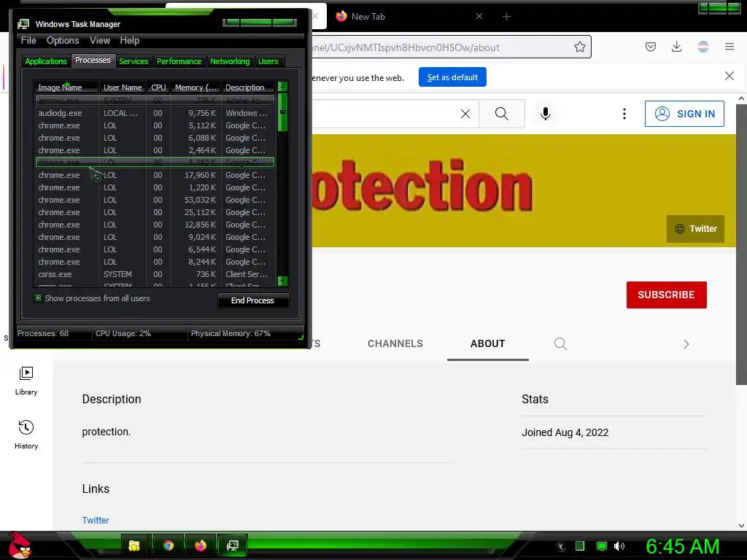Open Save to Pocket icon
The height and width of the screenshot is (560, 747).
pyautogui.click(x=651, y=47)
